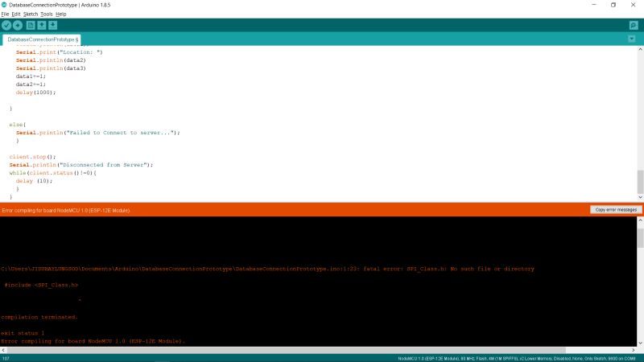Click editor scrollbar up arrow
The width and height of the screenshot is (644, 362).
click(x=640, y=49)
